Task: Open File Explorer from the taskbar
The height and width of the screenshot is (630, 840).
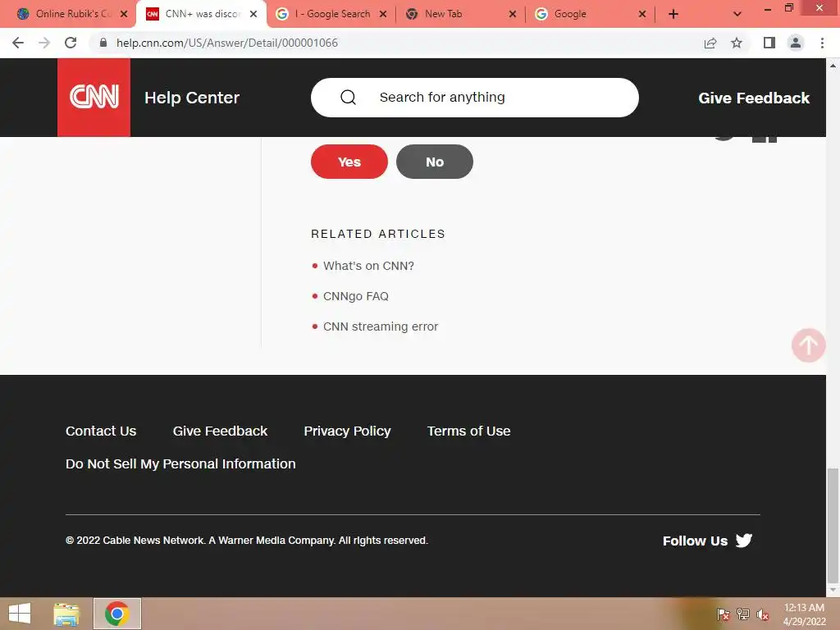Action: [66, 614]
